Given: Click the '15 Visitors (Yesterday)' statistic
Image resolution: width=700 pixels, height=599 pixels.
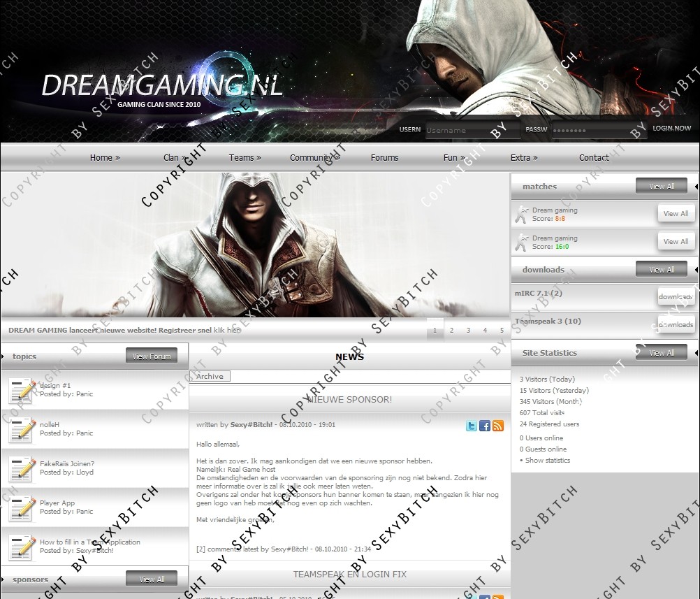Looking at the screenshot, I should pos(554,391).
